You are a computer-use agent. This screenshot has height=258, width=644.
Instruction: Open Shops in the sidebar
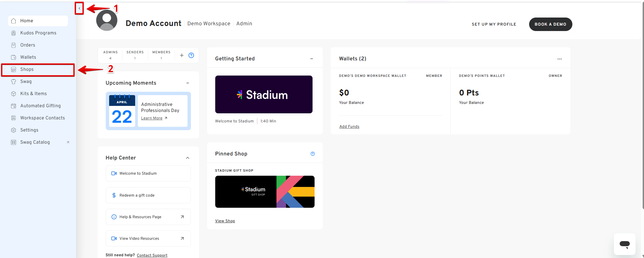[27, 69]
